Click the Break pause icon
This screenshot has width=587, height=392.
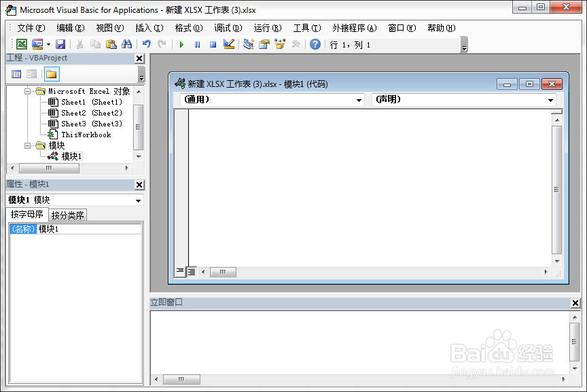tap(197, 45)
